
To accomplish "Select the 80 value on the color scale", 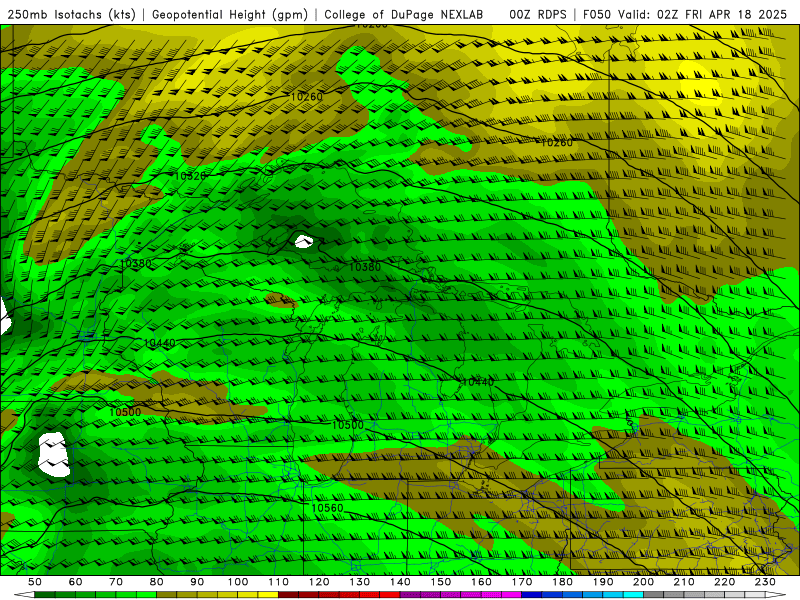I will click(157, 582).
